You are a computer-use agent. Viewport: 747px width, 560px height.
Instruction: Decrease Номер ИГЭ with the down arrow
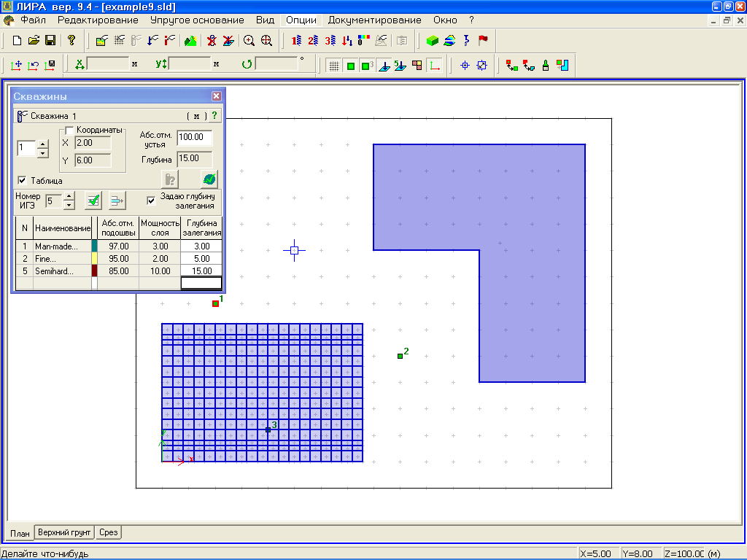(x=69, y=205)
